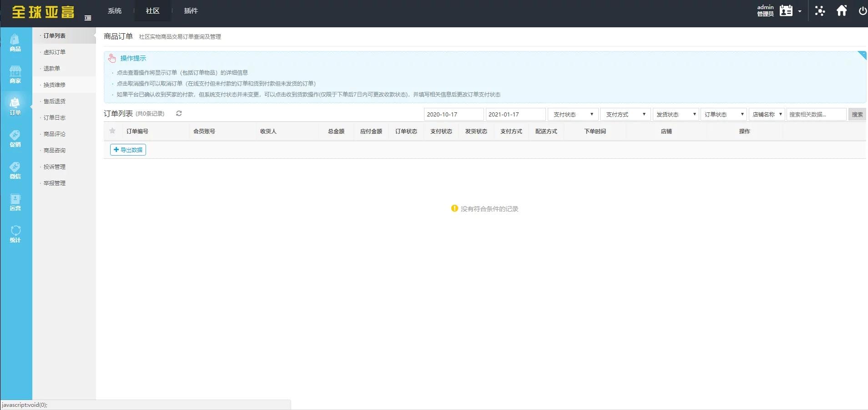
Task: Toggle the star favorite in table header
Action: pos(112,131)
